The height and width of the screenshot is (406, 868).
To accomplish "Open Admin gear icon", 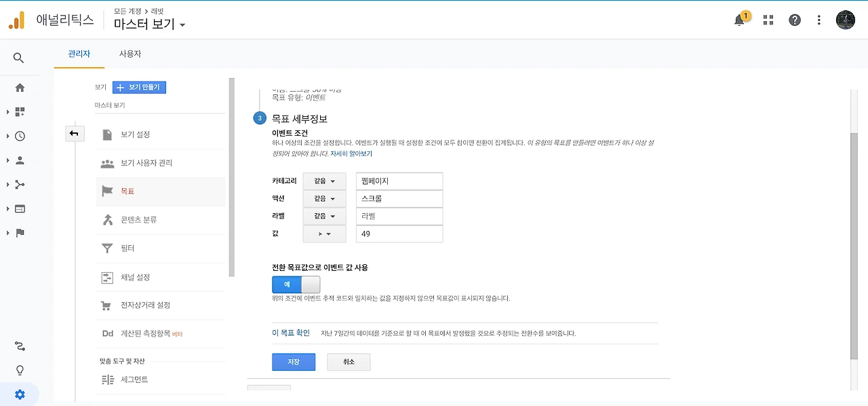I will point(20,394).
